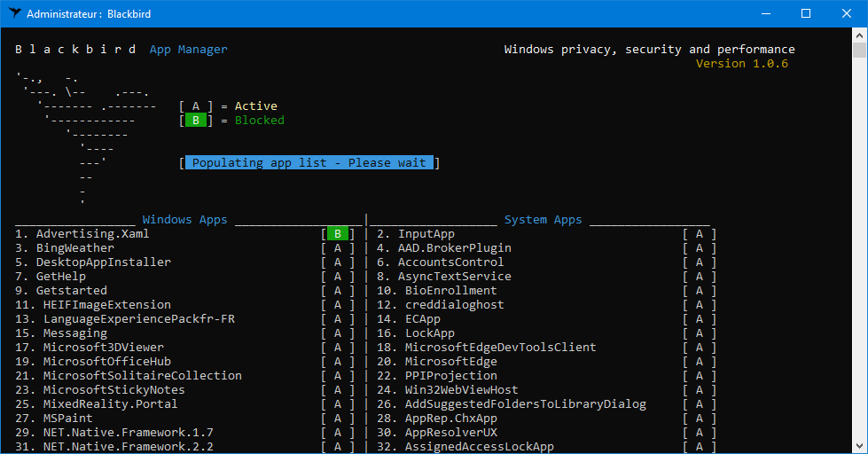Select the '12. creddialoghost' entry
This screenshot has width=868, height=454.
click(441, 305)
